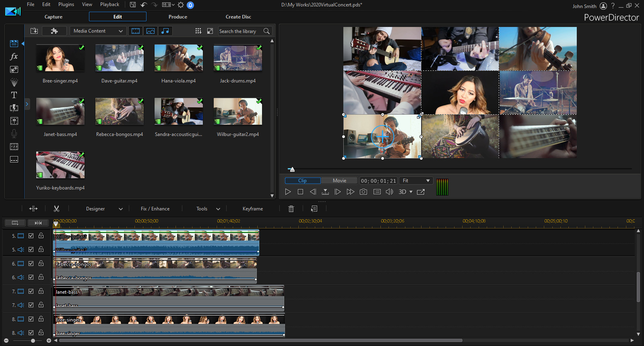Open the plugins puzzle piece icon
Viewport: 644px width, 346px height.
click(54, 31)
